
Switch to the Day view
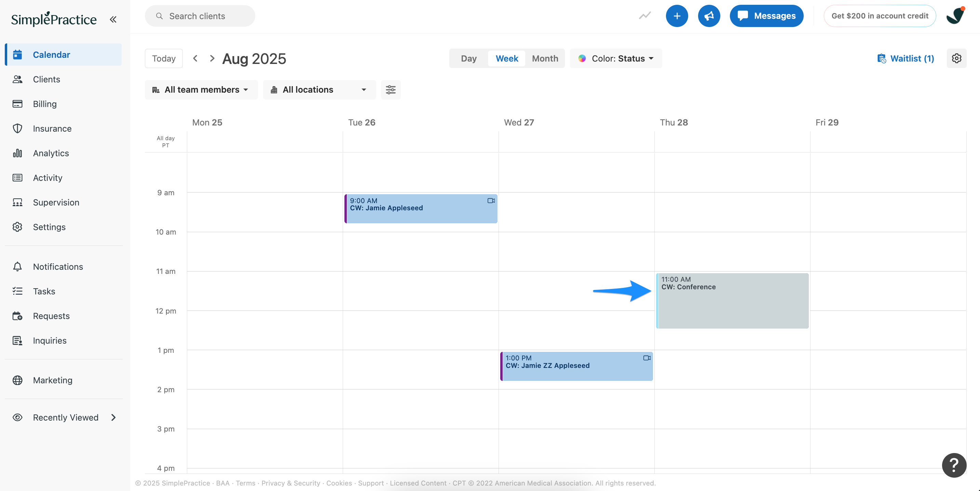pyautogui.click(x=469, y=58)
